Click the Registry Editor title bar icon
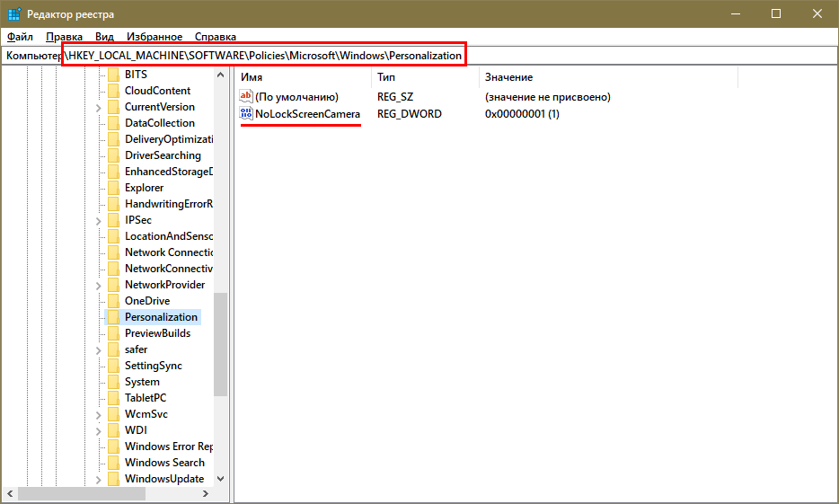 14,13
